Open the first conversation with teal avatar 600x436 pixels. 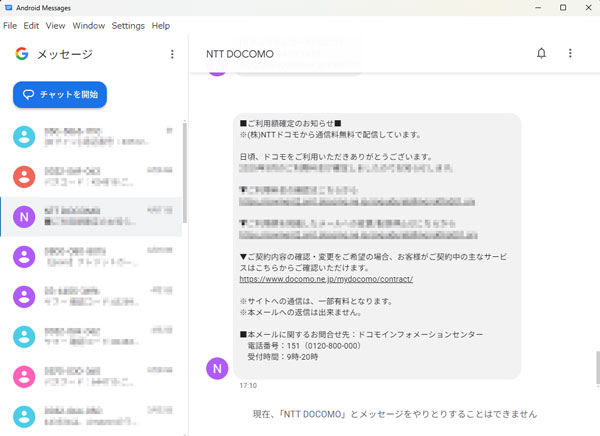(91, 137)
